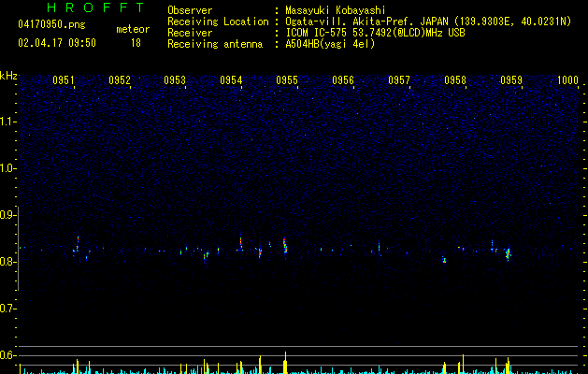Click the 0.7 kHz axis label

8,309
